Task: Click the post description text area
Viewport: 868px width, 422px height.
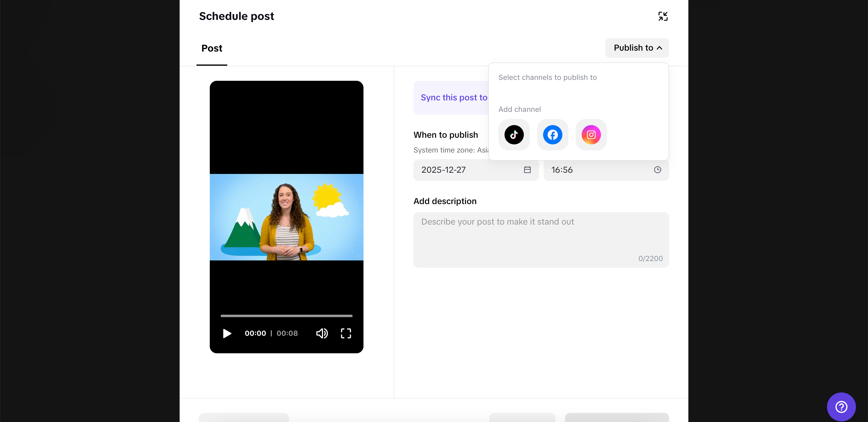Action: (540, 236)
